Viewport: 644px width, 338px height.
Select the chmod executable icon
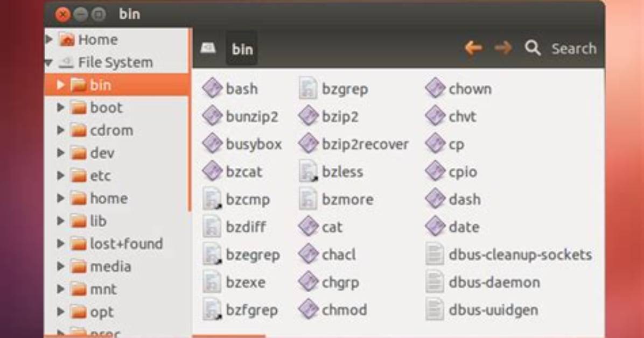point(309,309)
